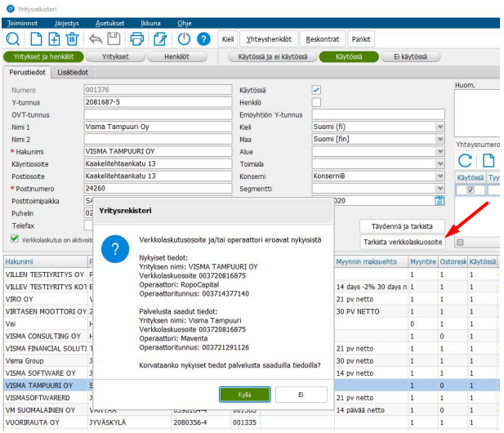Click the Hakunimi column header
This screenshot has height=433, width=504.
pyautogui.click(x=46, y=261)
